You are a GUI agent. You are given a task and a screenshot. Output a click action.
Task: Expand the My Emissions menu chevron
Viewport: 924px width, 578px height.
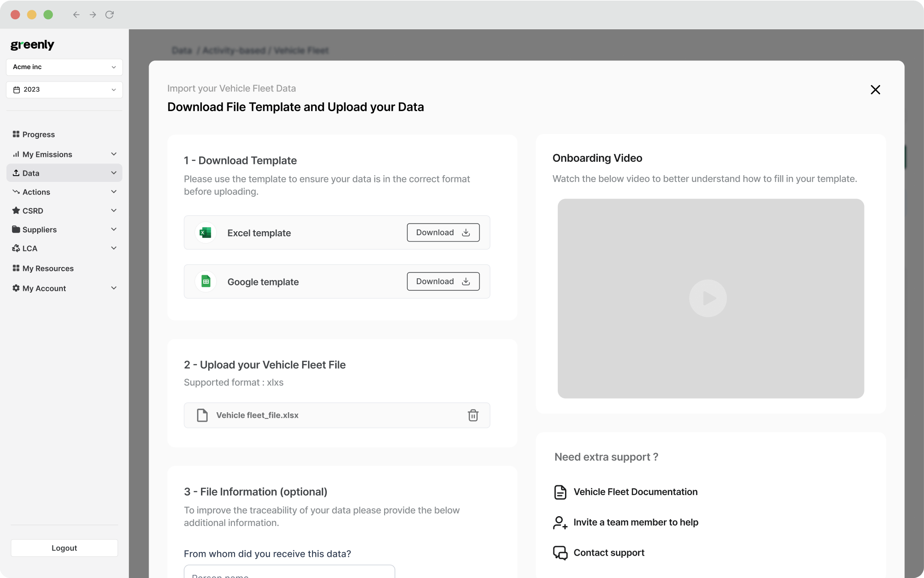click(114, 154)
